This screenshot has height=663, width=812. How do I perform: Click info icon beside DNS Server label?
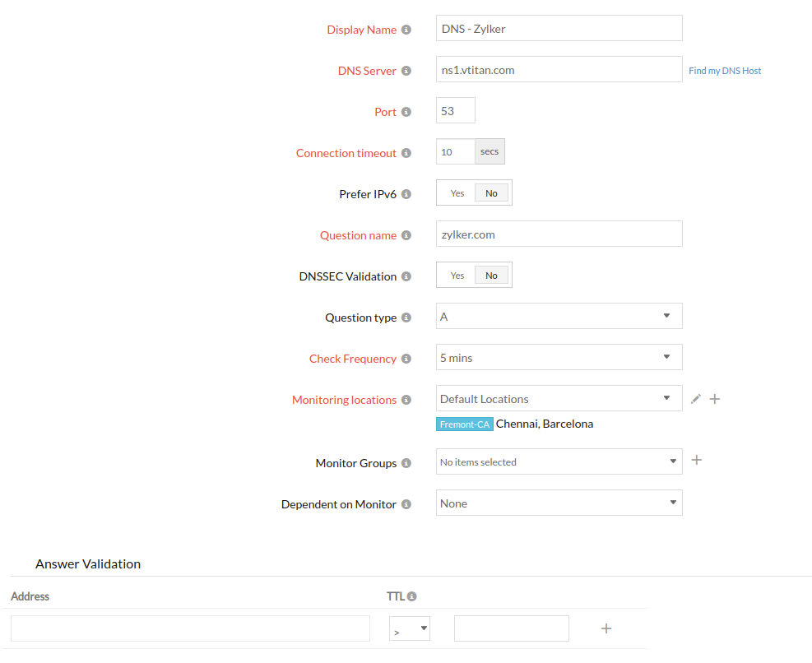tap(406, 72)
